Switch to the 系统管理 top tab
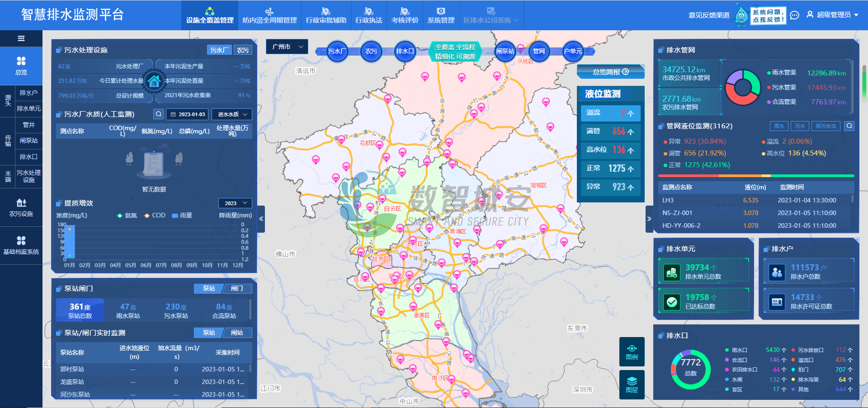 pyautogui.click(x=441, y=15)
